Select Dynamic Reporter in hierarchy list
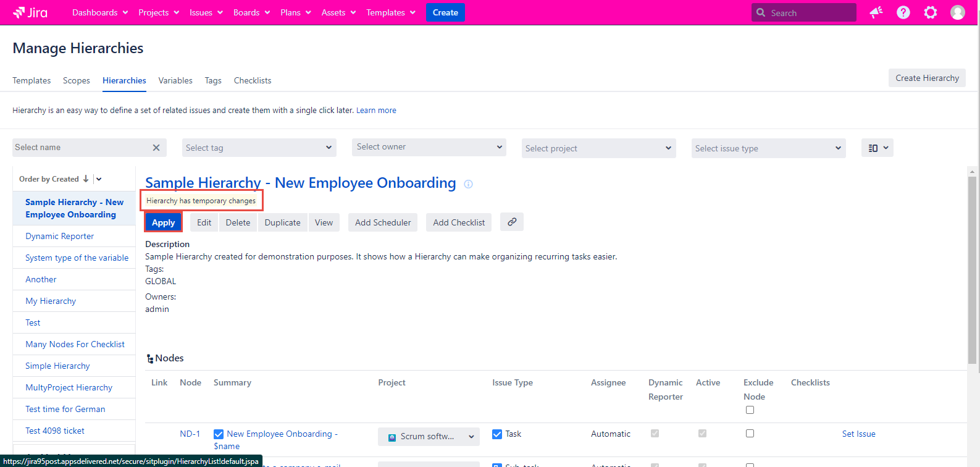 click(x=60, y=237)
